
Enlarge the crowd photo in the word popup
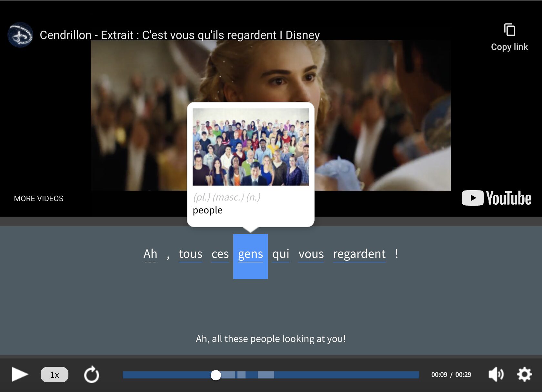(251, 148)
